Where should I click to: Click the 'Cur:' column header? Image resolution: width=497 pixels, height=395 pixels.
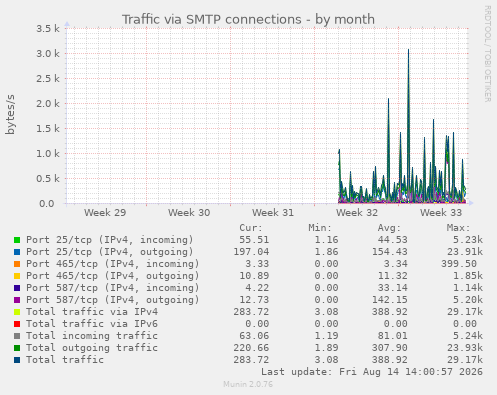pos(251,228)
